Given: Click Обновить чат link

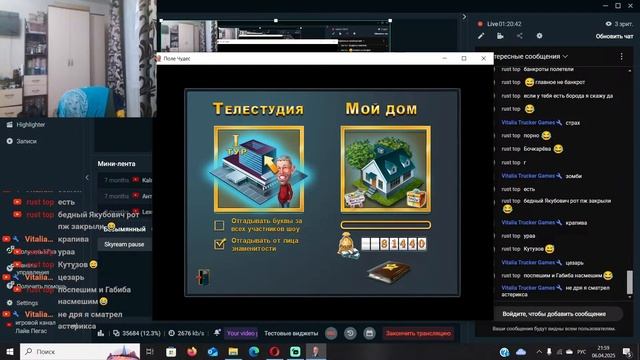Looking at the screenshot, I should pos(614,36).
